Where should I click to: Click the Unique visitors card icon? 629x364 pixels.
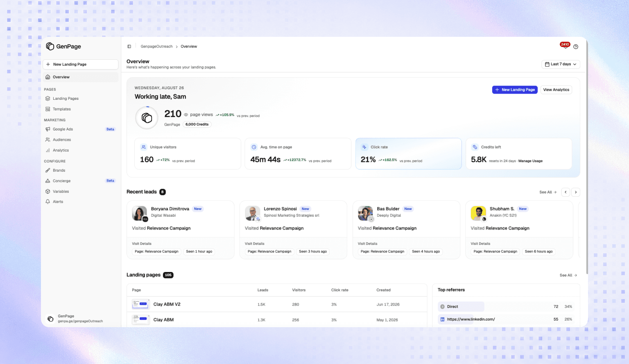[144, 147]
